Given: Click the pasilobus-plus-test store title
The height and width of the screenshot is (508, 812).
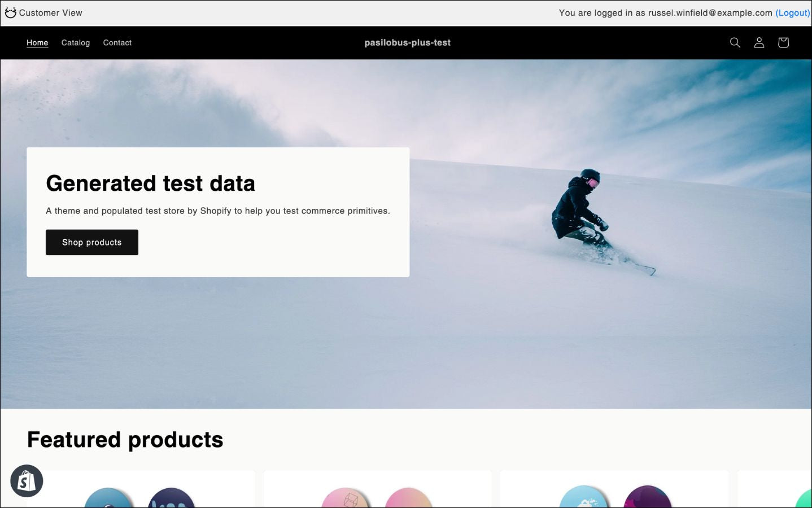Looking at the screenshot, I should tap(407, 42).
